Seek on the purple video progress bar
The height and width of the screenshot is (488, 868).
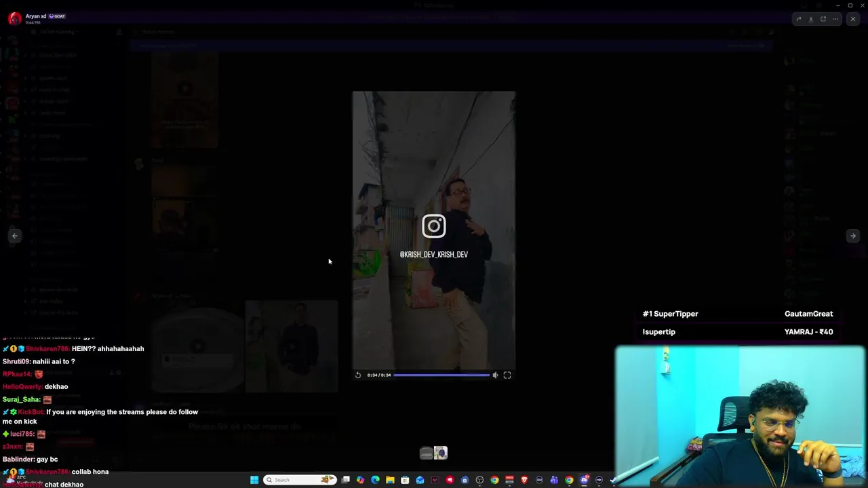point(441,375)
